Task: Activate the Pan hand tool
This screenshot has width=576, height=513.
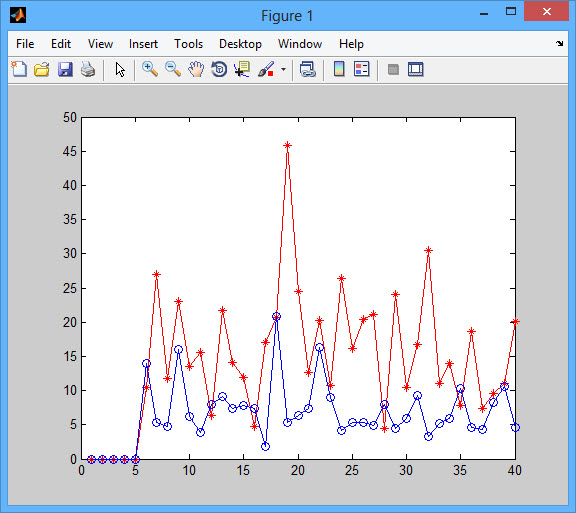Action: (x=196, y=69)
